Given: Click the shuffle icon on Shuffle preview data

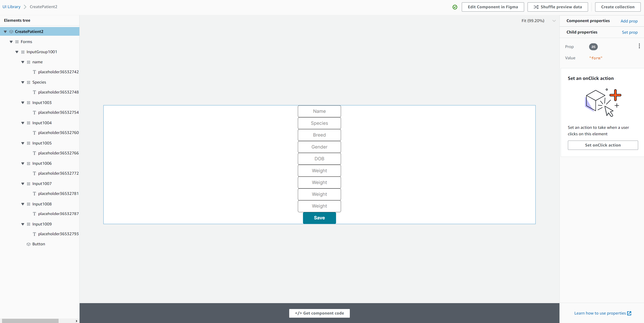Looking at the screenshot, I should coord(536,7).
